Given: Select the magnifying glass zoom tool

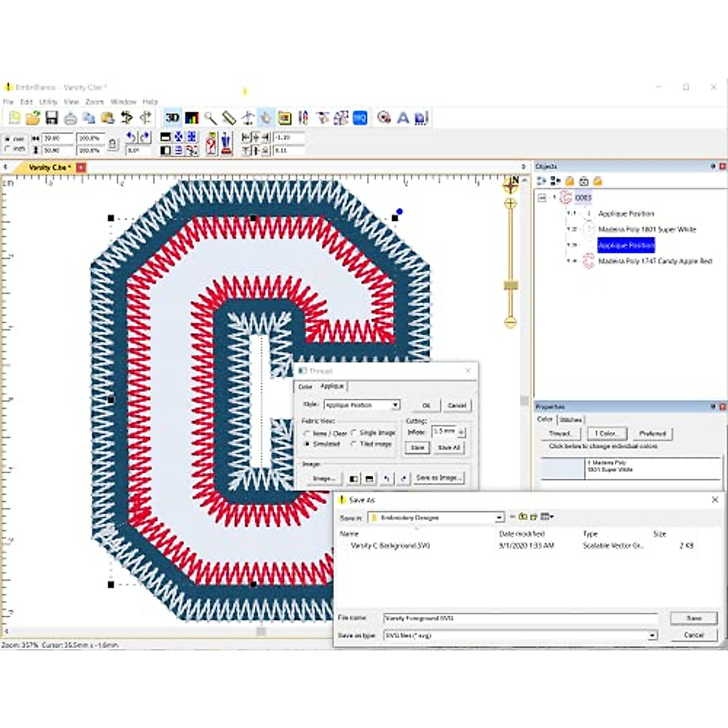Looking at the screenshot, I should 210,118.
